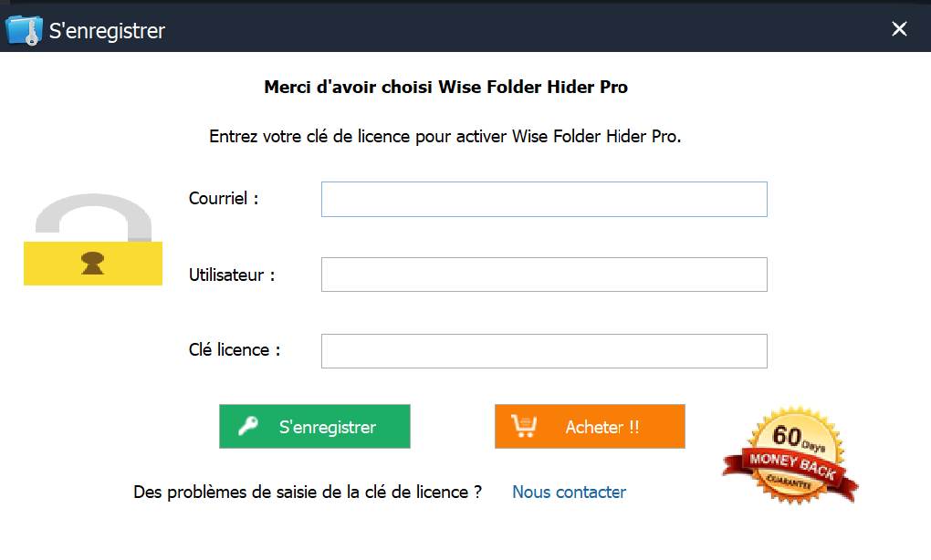Click the yellow open padlock image

pos(93,239)
